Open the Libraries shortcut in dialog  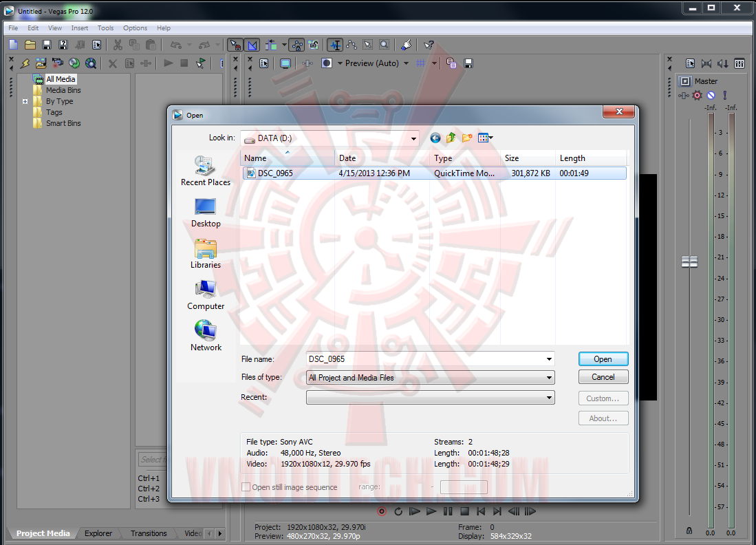coord(206,254)
